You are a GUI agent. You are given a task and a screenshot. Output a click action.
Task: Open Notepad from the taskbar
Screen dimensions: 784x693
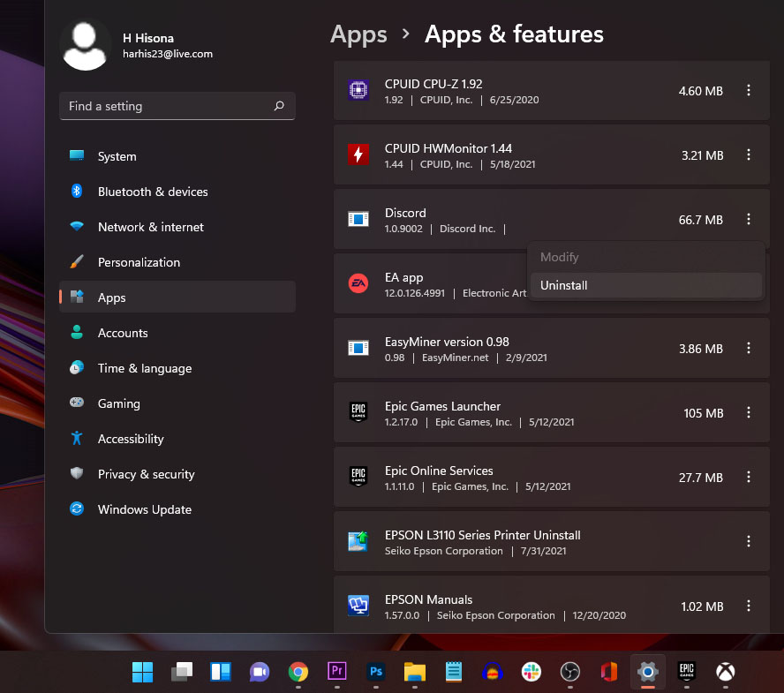(454, 672)
